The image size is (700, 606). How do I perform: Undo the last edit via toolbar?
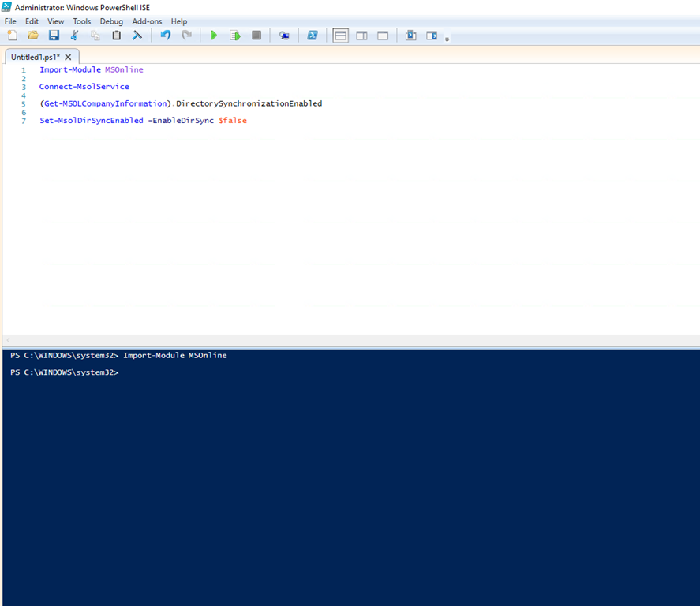point(166,35)
